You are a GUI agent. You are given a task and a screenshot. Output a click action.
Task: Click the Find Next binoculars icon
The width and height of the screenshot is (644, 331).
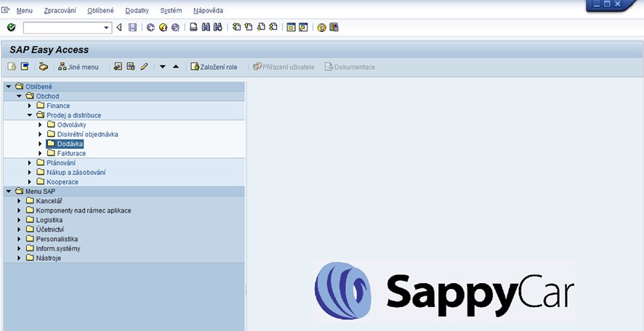(x=218, y=28)
